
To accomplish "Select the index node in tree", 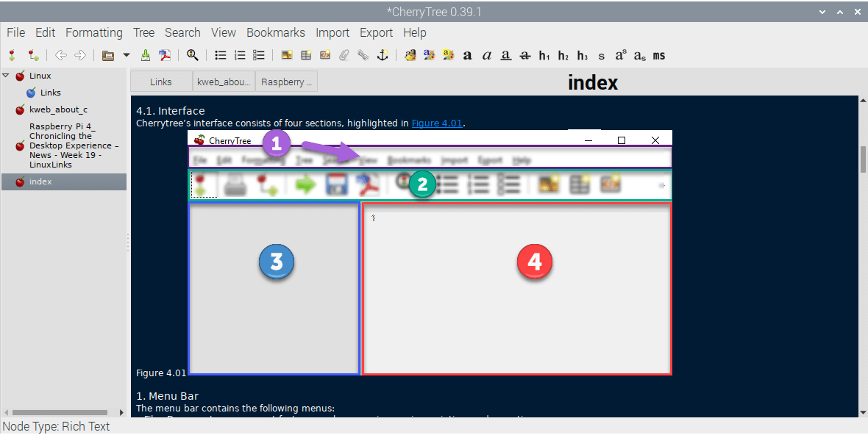I will pos(64,181).
